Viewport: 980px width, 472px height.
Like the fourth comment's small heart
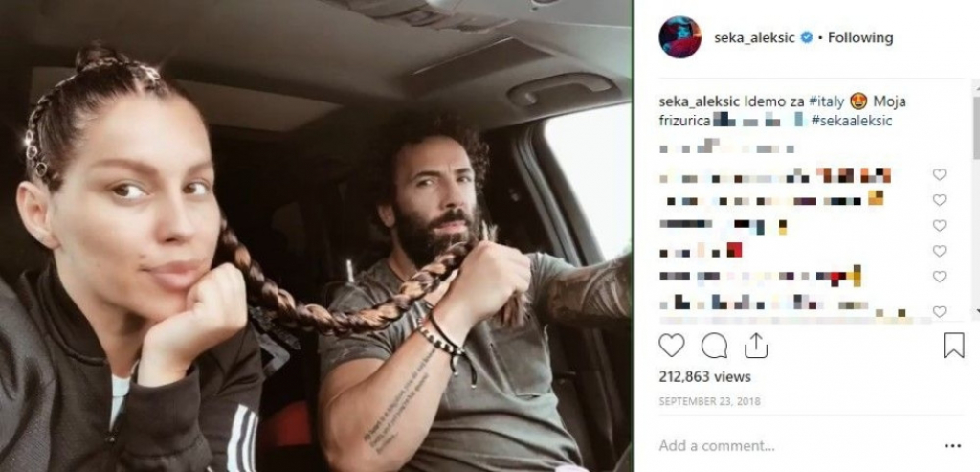click(x=940, y=251)
